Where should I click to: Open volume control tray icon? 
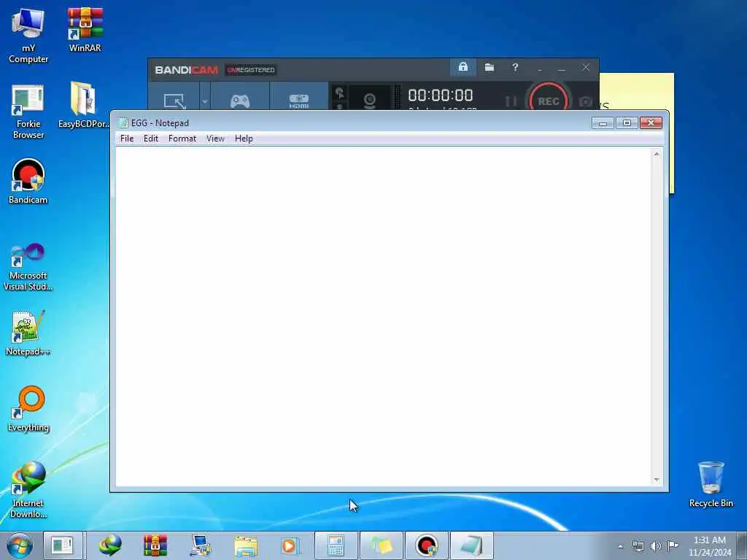656,546
